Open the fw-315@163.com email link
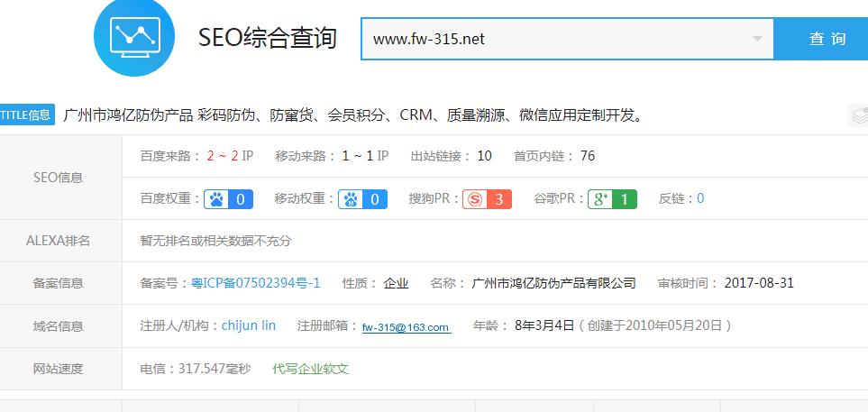 click(406, 327)
